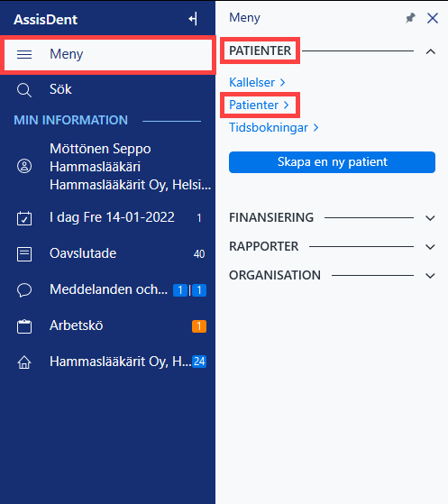This screenshot has width=448, height=504.
Task: Click the Arbetskö clipboard icon
Action: pos(24,326)
